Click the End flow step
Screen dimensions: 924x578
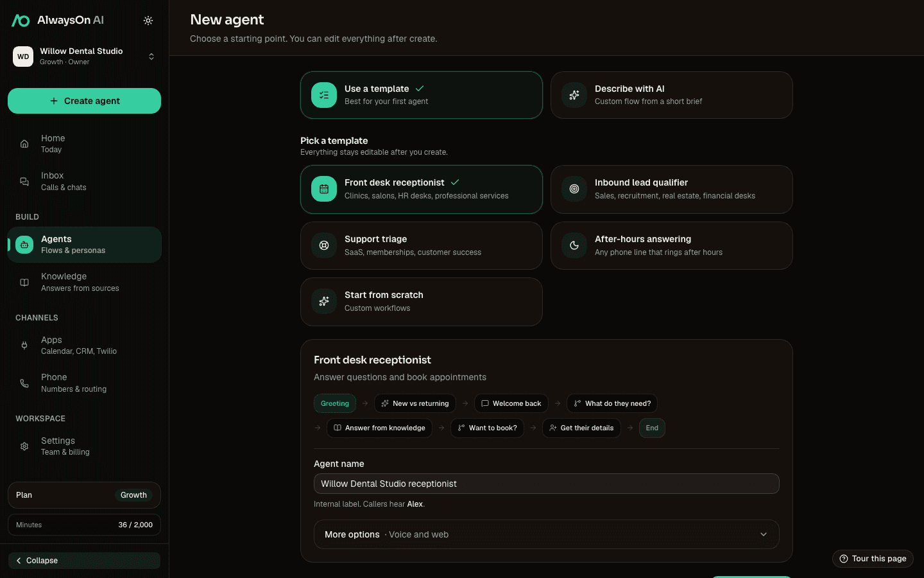pyautogui.click(x=652, y=428)
